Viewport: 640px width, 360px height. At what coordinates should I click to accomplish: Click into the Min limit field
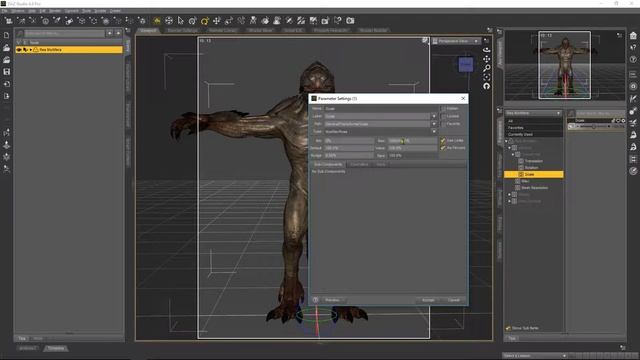[x=348, y=140]
